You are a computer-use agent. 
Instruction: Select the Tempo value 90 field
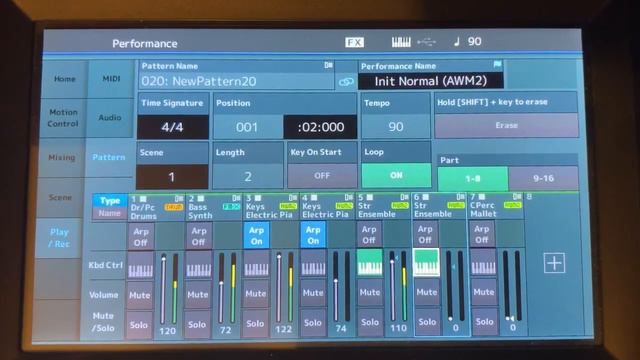[x=396, y=127]
